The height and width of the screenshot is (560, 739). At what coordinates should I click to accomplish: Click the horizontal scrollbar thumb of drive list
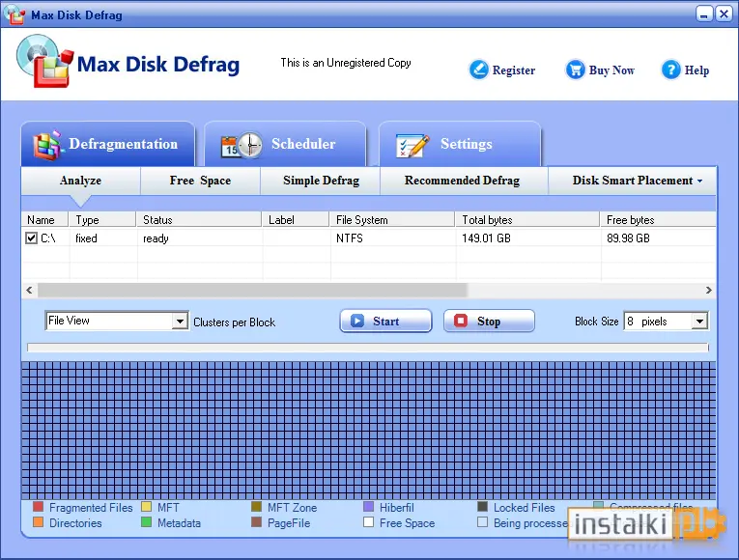[252, 290]
